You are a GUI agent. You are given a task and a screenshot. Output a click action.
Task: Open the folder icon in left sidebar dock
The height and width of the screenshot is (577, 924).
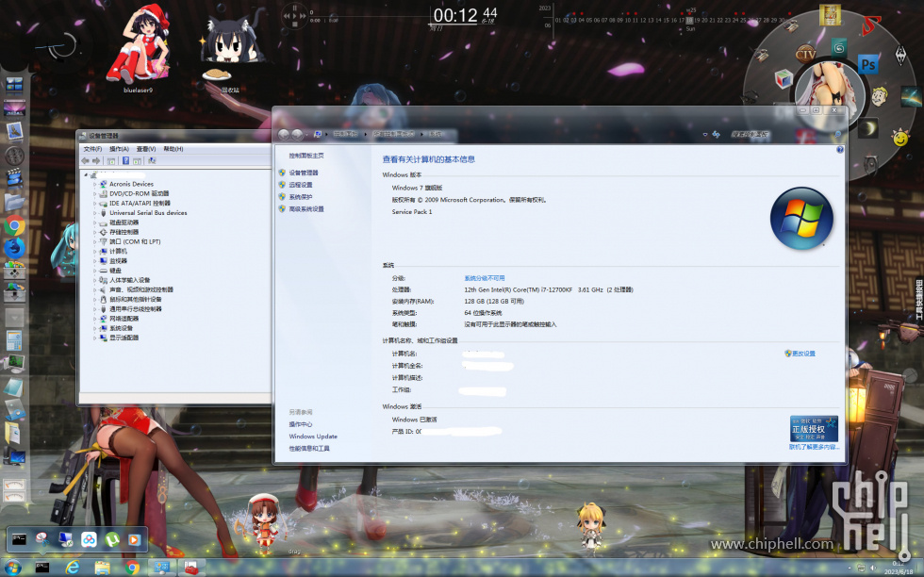tap(14, 202)
